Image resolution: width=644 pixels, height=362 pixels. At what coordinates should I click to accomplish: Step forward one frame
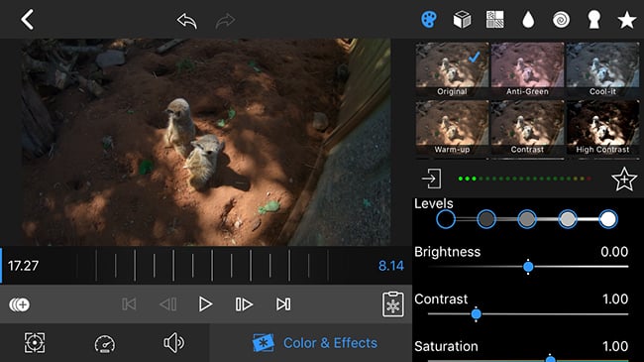tap(244, 304)
